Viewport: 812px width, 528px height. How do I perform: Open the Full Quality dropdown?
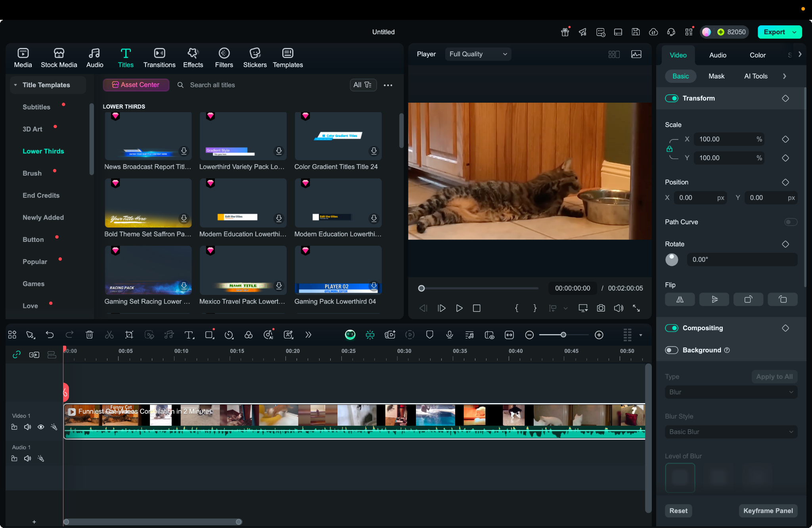[x=478, y=54]
